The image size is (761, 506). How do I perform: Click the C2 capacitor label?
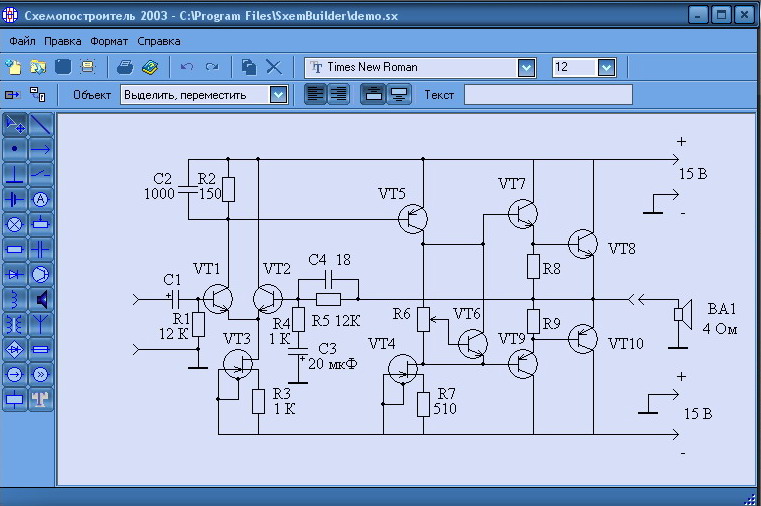(162, 179)
